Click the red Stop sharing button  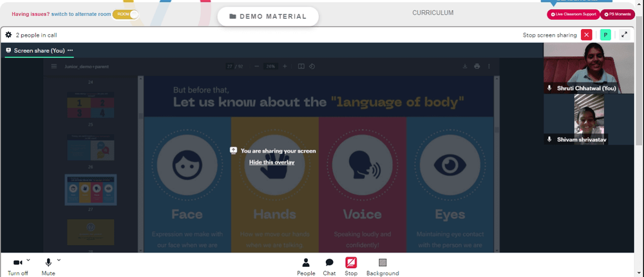click(351, 267)
